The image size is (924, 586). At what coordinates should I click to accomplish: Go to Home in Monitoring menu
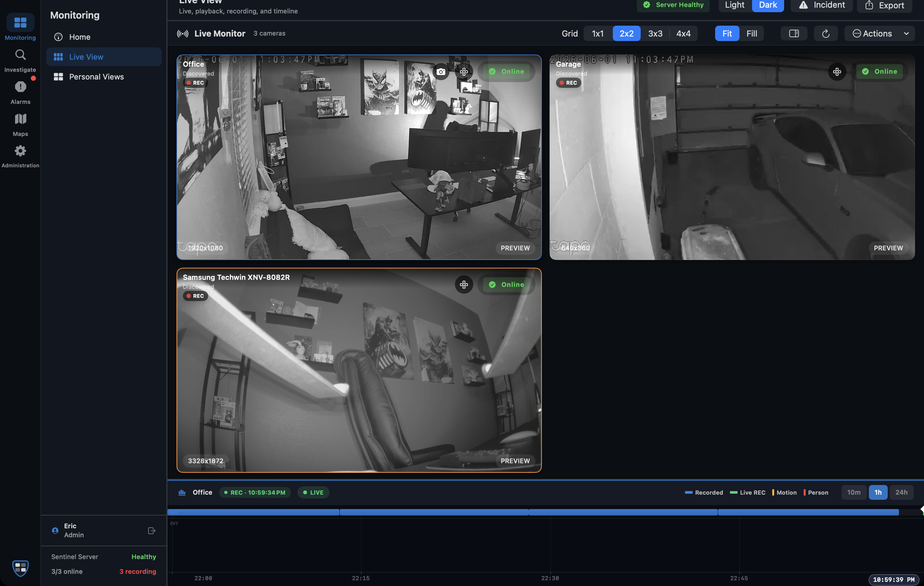tap(104, 37)
